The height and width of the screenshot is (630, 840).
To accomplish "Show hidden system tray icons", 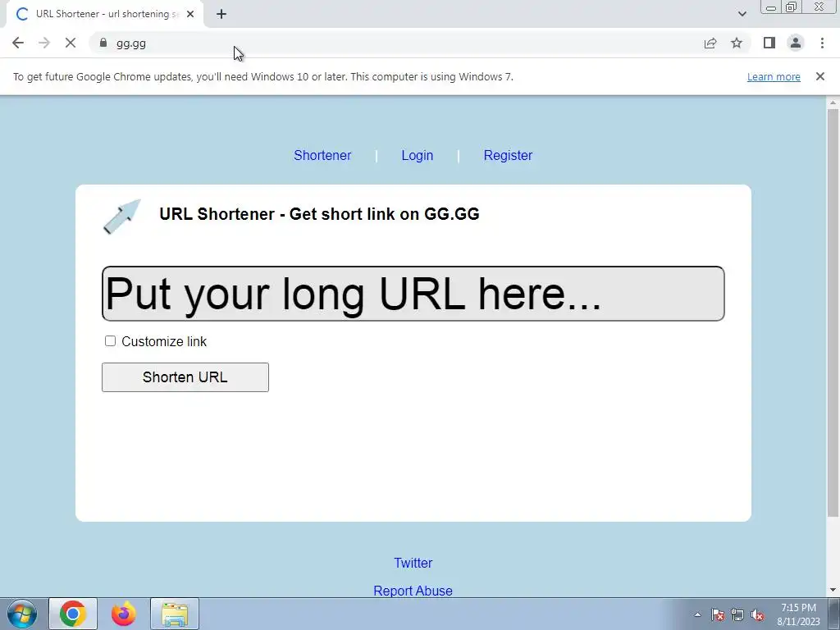I will (697, 614).
